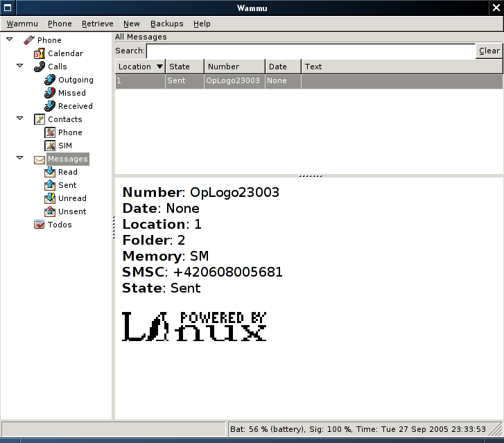Click the horizontal pane splitter handle

pos(310,176)
